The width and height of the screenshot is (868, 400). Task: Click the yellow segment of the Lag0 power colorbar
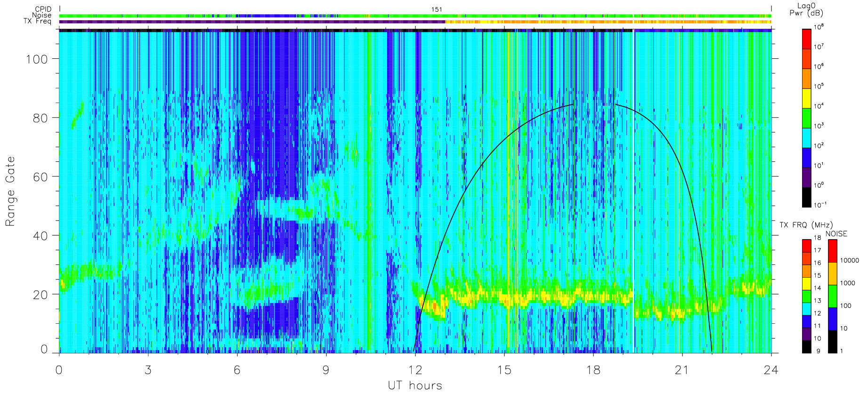tap(806, 98)
